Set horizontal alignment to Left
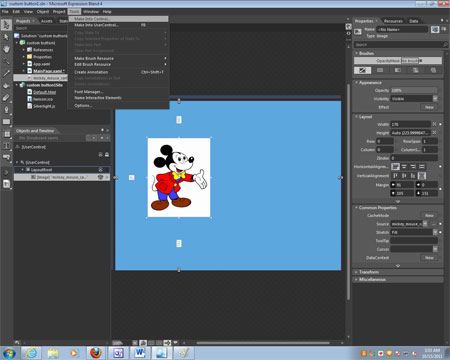The height and width of the screenshot is (360, 450). click(x=395, y=166)
